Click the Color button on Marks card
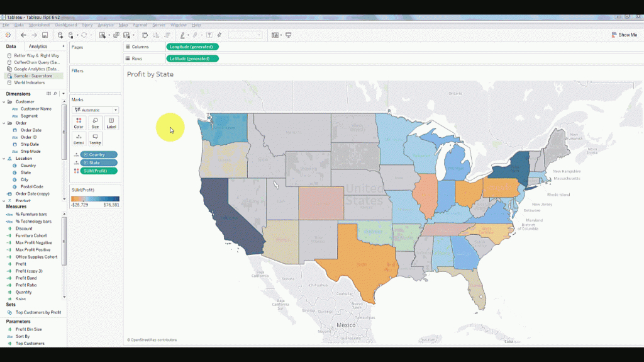The width and height of the screenshot is (644, 362). click(79, 123)
